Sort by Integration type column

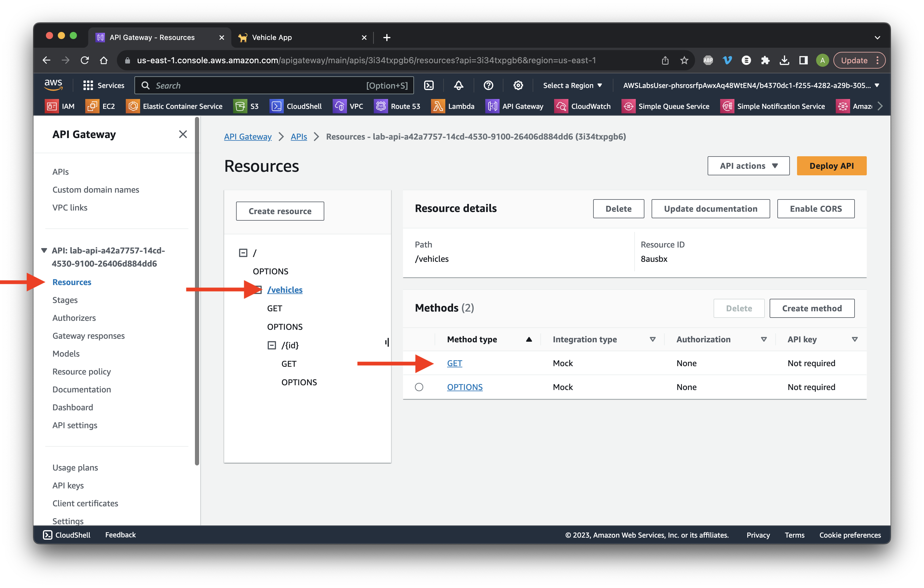604,339
